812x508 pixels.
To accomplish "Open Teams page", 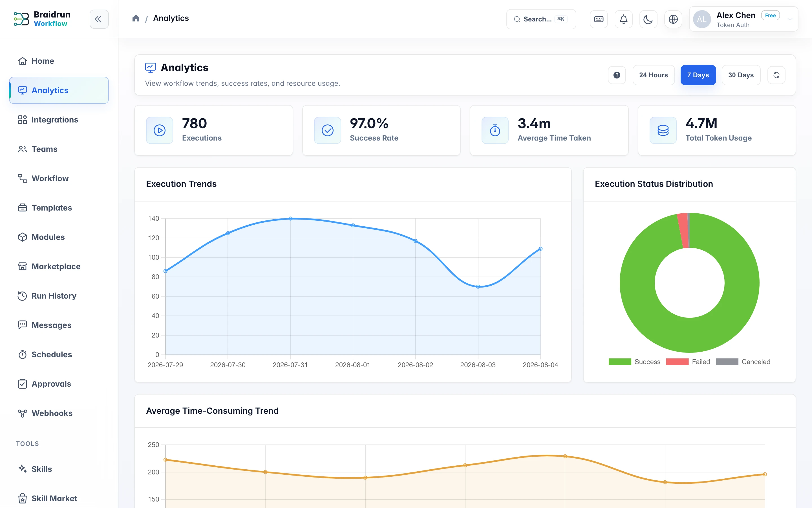I will [x=59, y=149].
